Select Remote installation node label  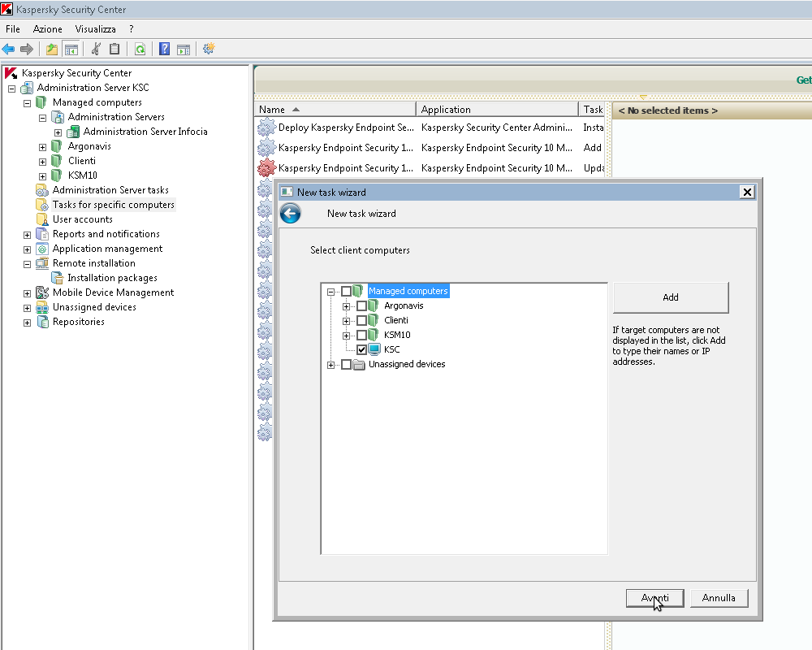tap(93, 263)
